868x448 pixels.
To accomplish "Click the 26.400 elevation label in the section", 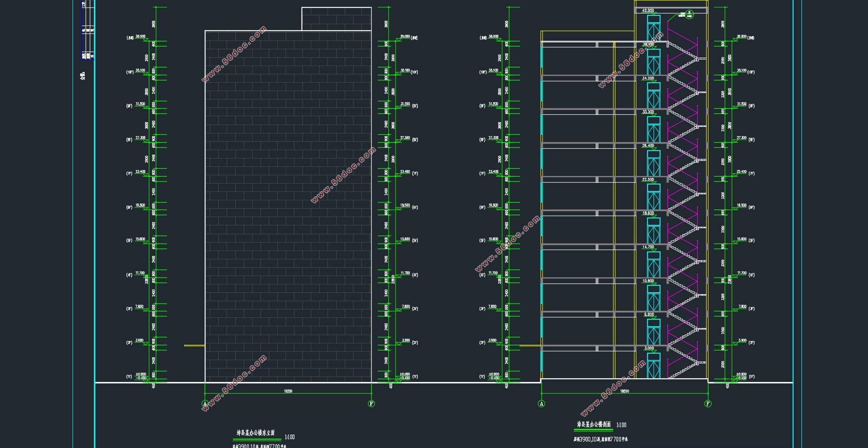I will pyautogui.click(x=648, y=145).
